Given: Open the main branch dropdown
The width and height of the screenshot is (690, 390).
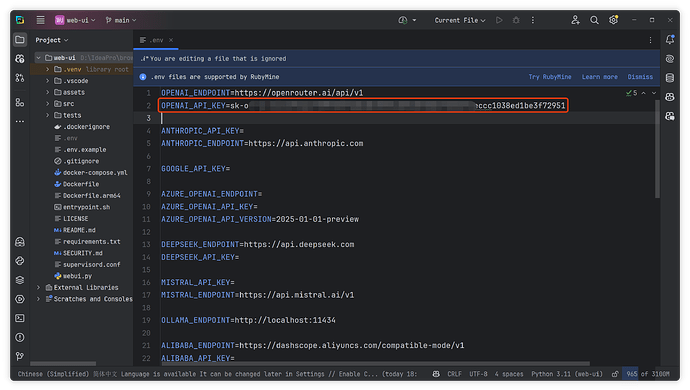Looking at the screenshot, I should click(x=121, y=20).
